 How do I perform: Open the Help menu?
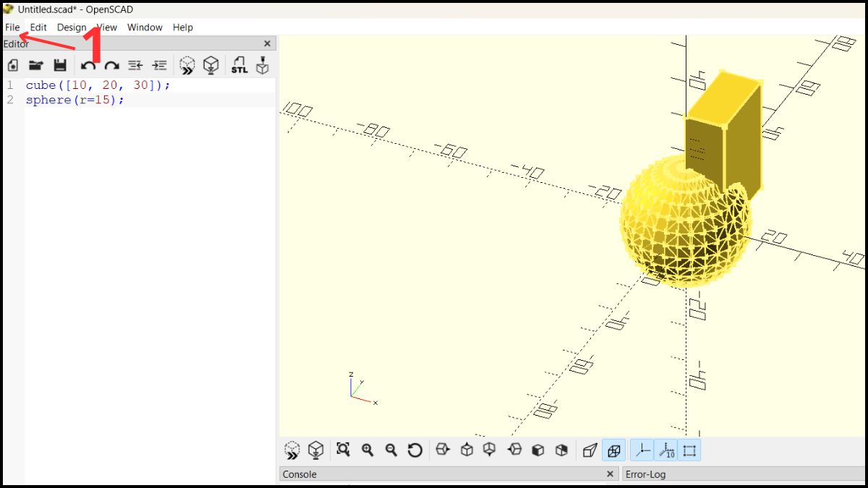(x=183, y=27)
